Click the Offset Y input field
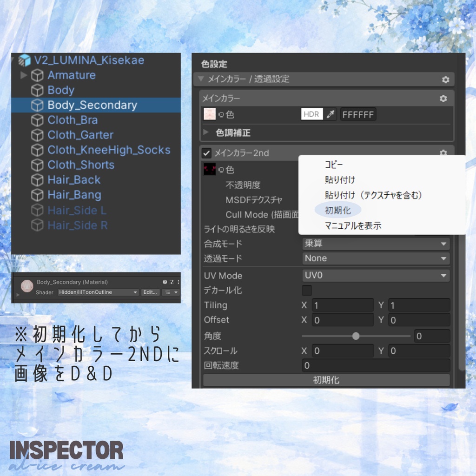 419,320
